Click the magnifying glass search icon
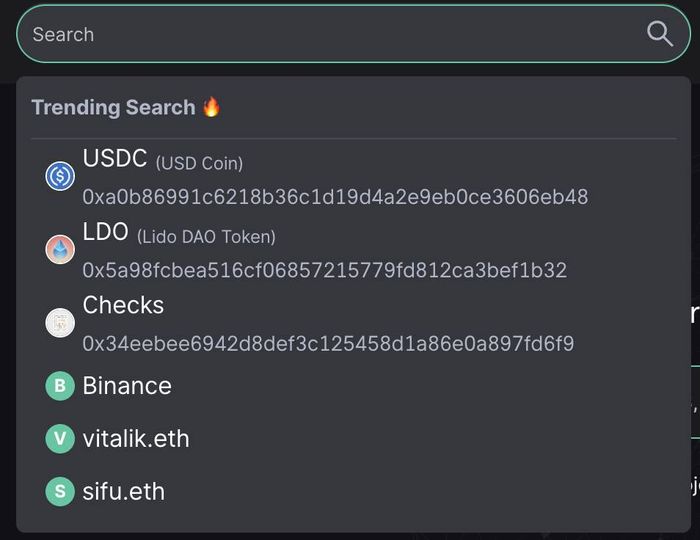This screenshot has height=540, width=700. point(660,34)
